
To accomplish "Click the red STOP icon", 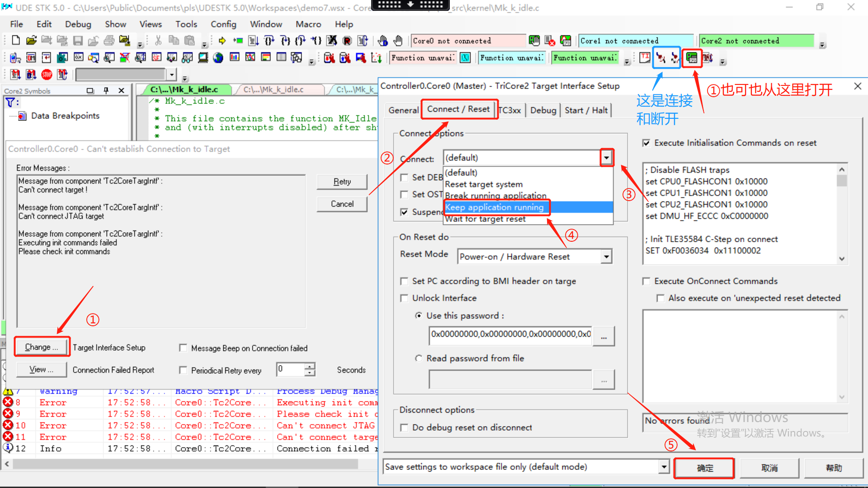I will click(x=47, y=75).
